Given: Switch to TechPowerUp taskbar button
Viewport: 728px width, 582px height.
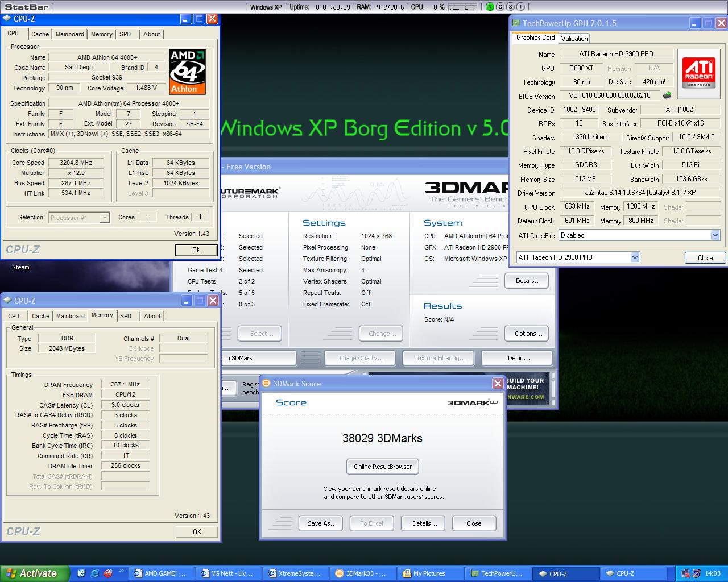Looking at the screenshot, I should pos(497,573).
